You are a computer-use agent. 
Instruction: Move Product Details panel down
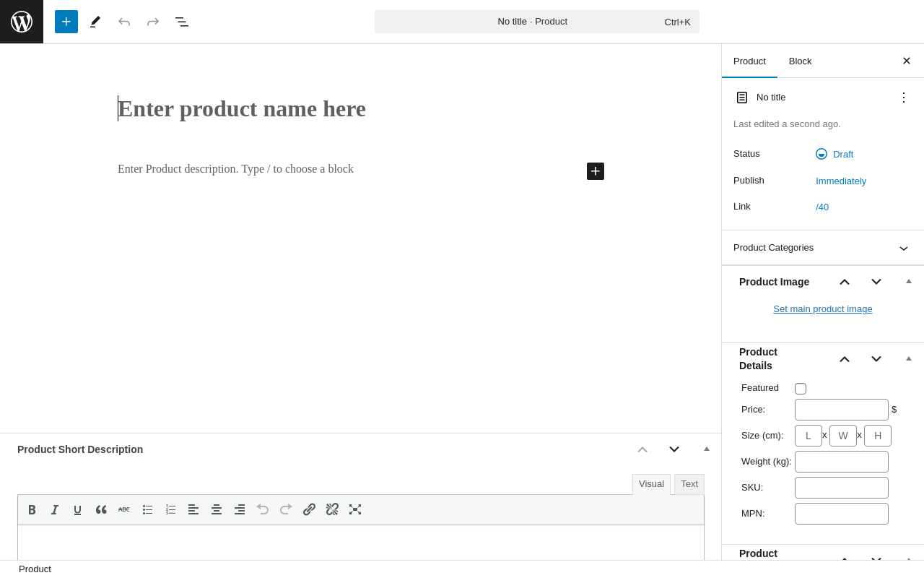876,359
